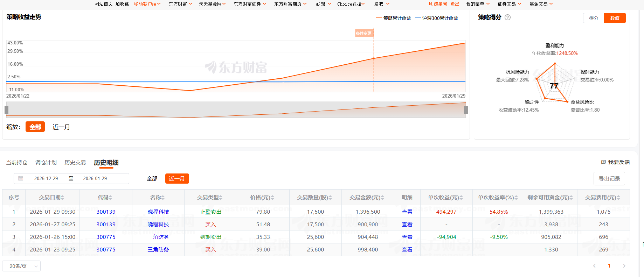Click the start date field 2025-12-29

tap(46, 178)
